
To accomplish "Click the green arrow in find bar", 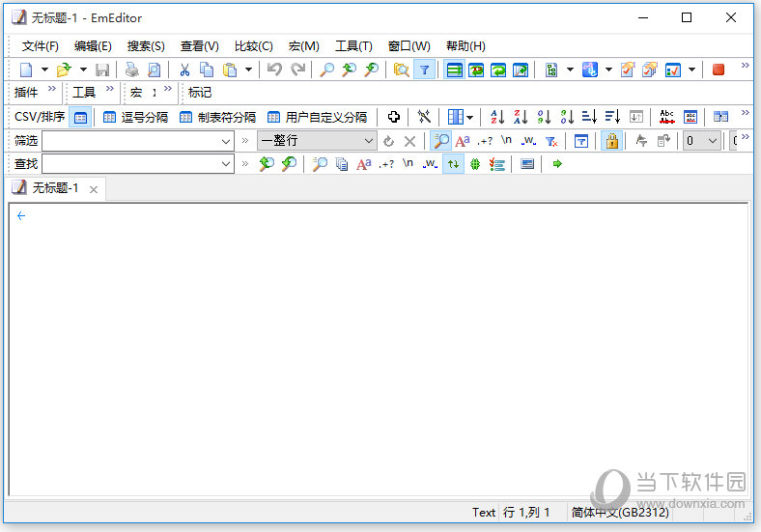I will pyautogui.click(x=557, y=164).
